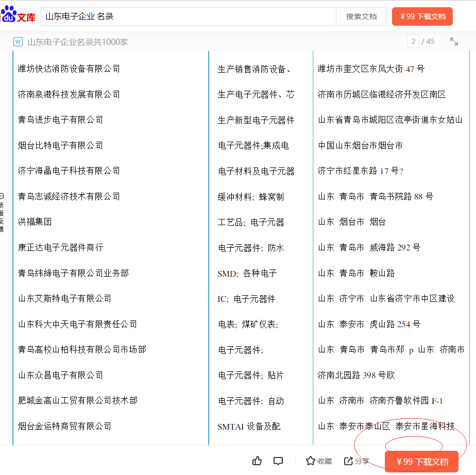Click SMD; 各种电子 product cell
Viewport: 476px width, 475px height.
tap(247, 274)
